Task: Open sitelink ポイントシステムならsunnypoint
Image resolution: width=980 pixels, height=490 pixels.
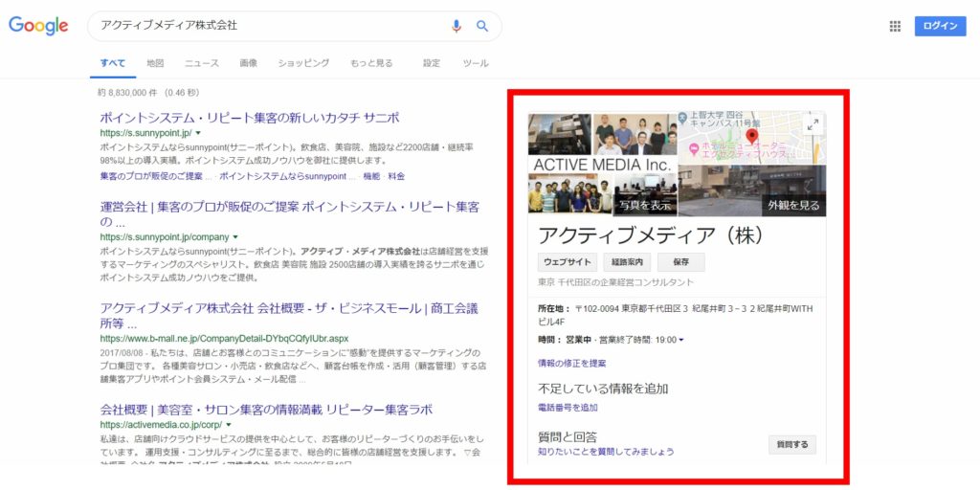Action: (286, 176)
